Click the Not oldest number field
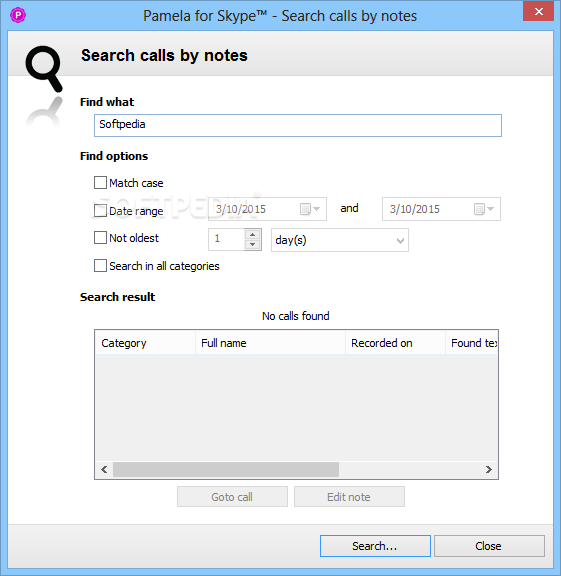The image size is (561, 576). click(x=226, y=240)
